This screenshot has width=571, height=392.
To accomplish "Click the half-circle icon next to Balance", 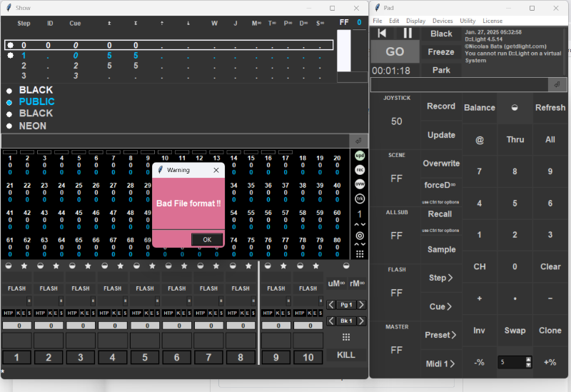I will tap(515, 107).
